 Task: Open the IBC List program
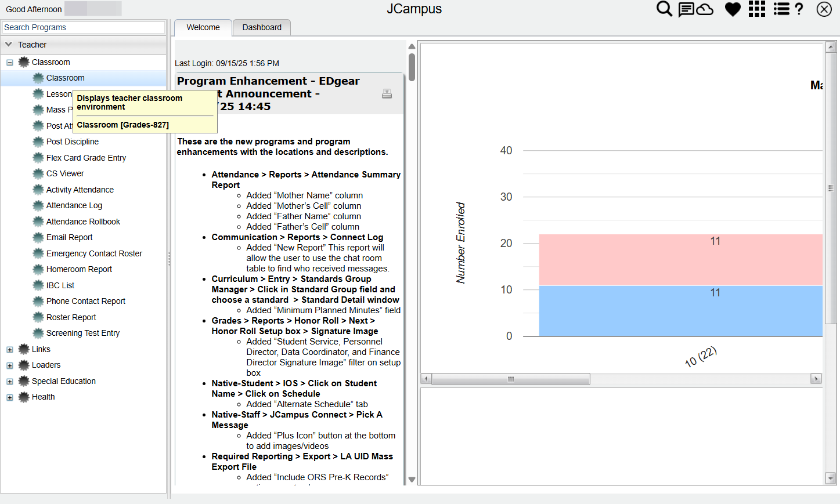tap(60, 285)
